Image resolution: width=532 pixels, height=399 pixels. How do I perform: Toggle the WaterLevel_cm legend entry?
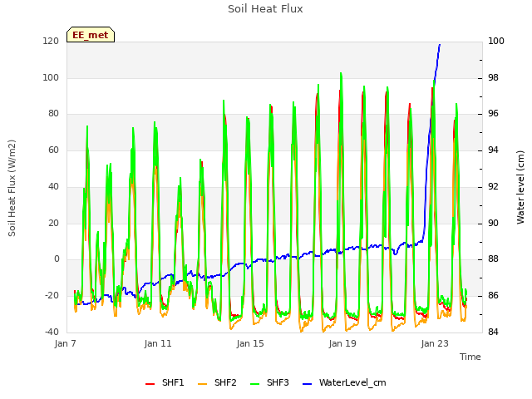(x=344, y=382)
